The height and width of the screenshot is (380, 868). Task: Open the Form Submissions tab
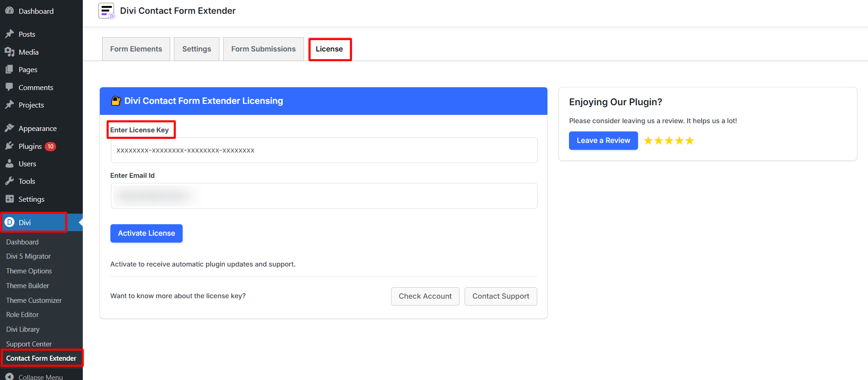click(263, 49)
